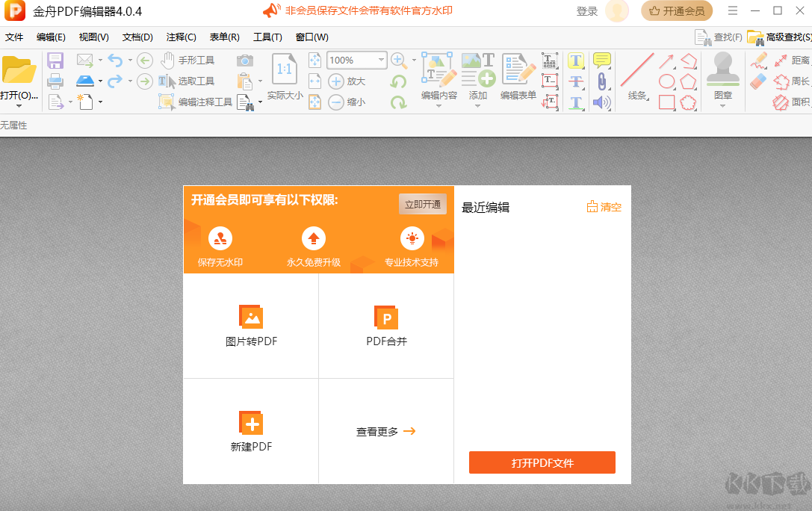Image resolution: width=812 pixels, height=511 pixels.
Task: Click the 打开PDF文件 button
Action: [542, 462]
